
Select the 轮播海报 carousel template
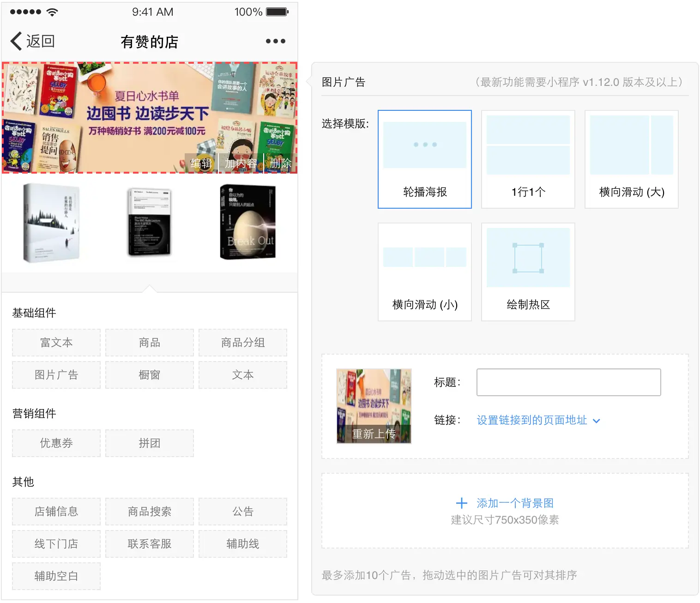point(425,159)
